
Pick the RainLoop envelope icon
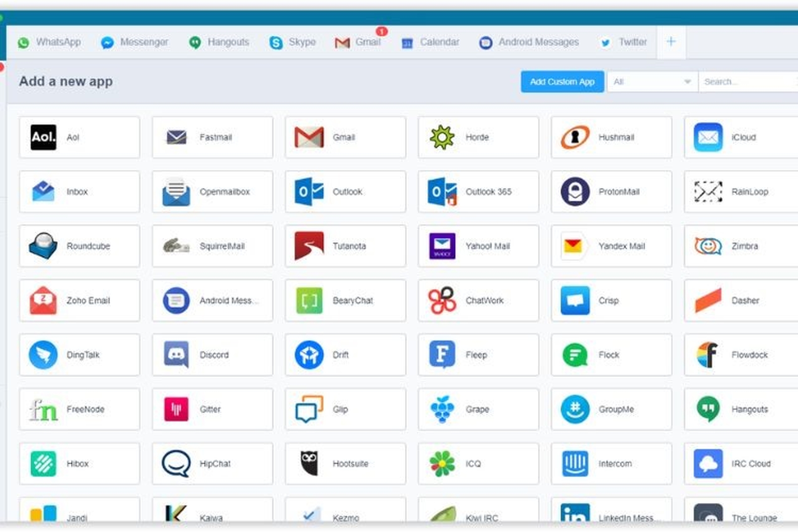tap(708, 192)
